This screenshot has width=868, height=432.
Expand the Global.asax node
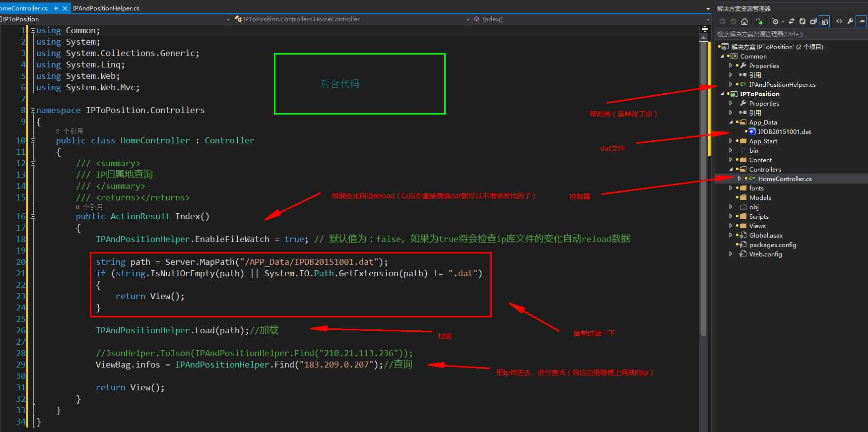pyautogui.click(x=731, y=235)
